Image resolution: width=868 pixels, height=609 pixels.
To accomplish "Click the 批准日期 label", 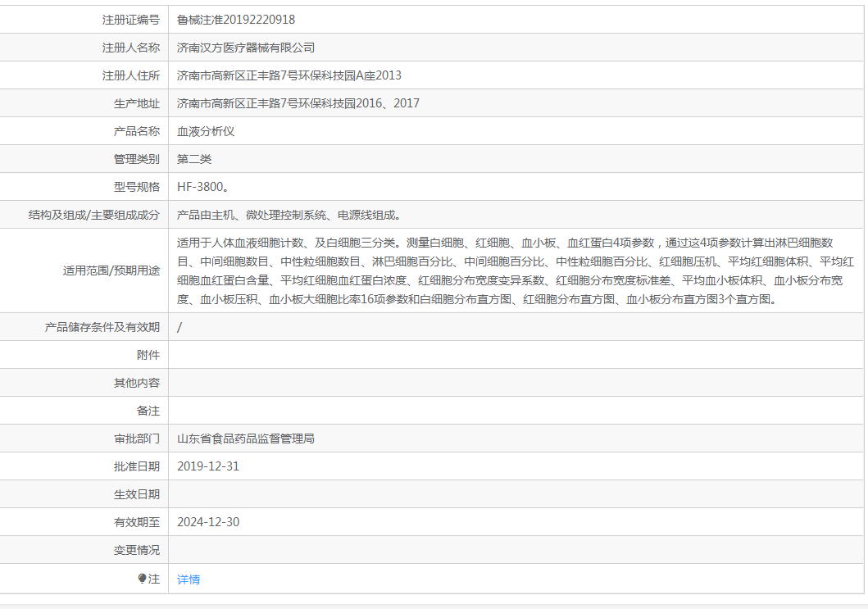I will click(x=137, y=466).
